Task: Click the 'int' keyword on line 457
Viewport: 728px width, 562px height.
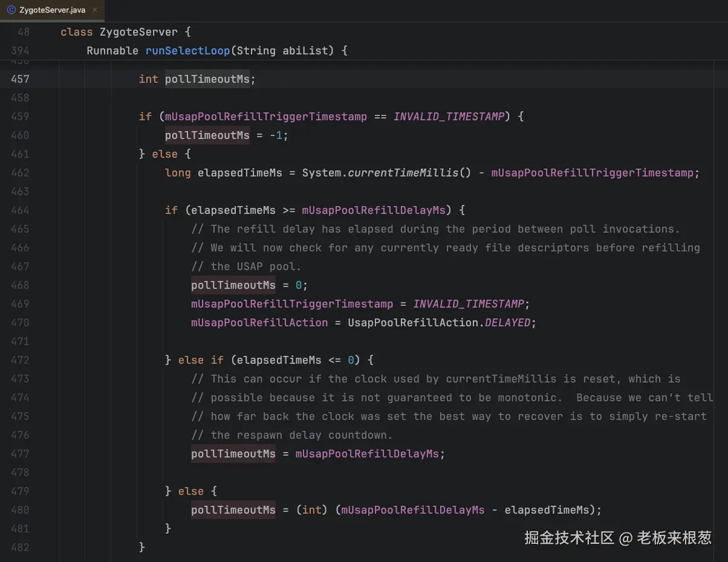Action: 149,79
